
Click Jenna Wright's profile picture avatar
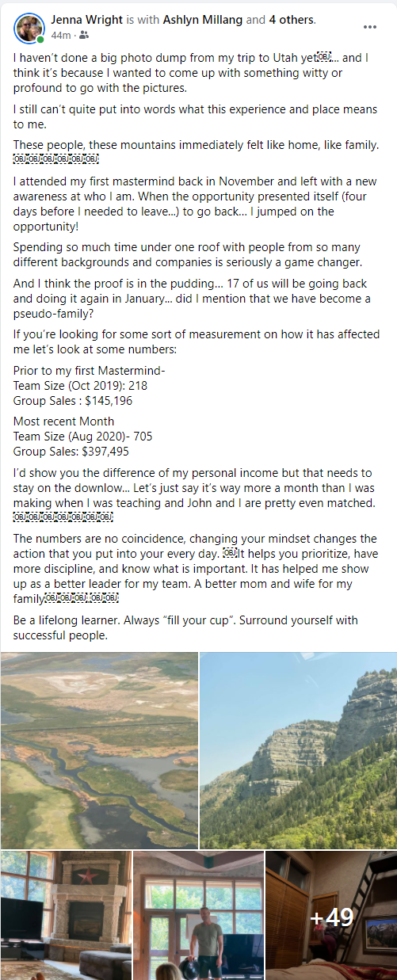pyautogui.click(x=29, y=28)
